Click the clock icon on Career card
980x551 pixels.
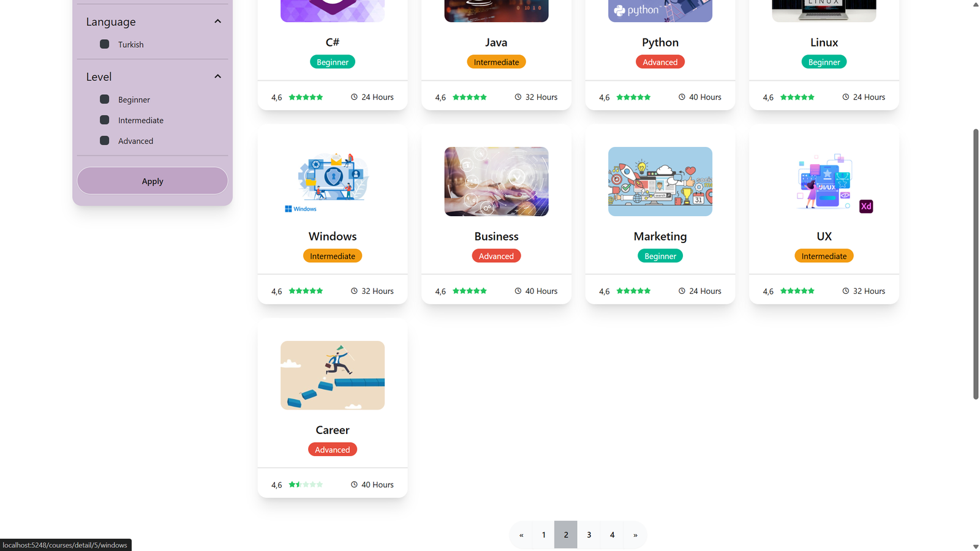(x=354, y=484)
